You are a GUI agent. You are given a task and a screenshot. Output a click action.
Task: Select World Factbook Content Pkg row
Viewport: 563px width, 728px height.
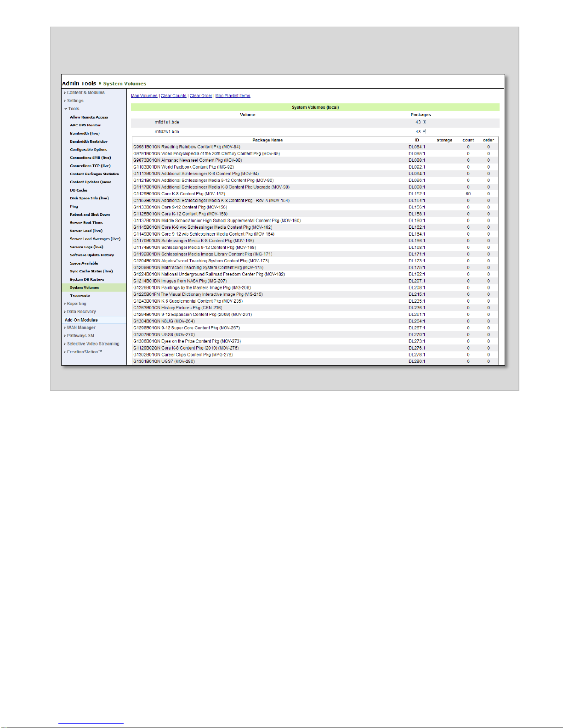point(315,167)
